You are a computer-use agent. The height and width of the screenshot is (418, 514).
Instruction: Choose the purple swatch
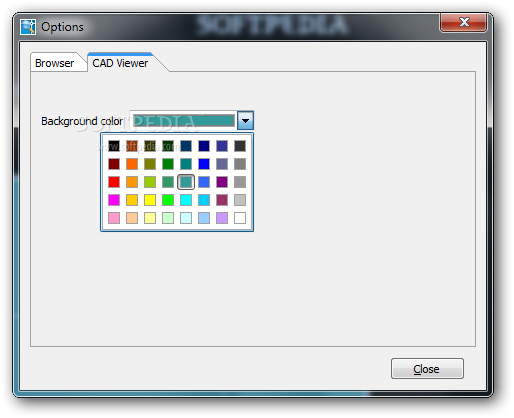pyautogui.click(x=222, y=182)
